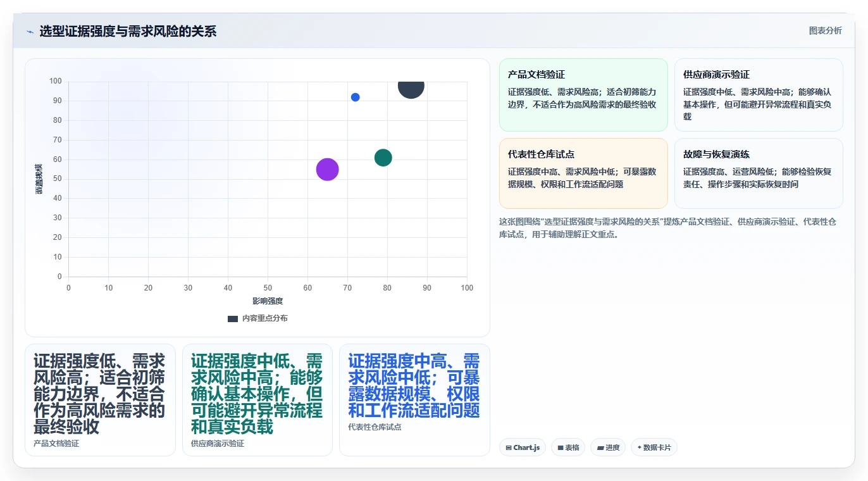Click the icon in the 表格 tag

pyautogui.click(x=561, y=447)
